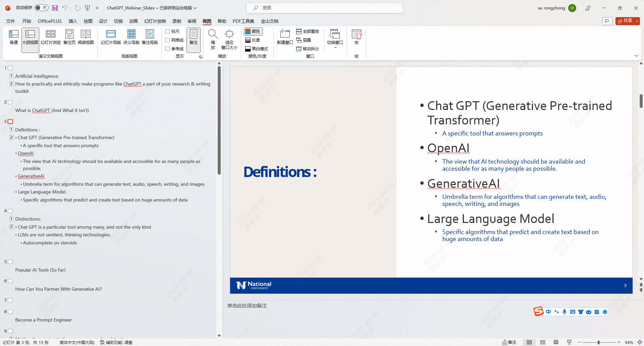Click reading view icon in status bar

[556, 342]
